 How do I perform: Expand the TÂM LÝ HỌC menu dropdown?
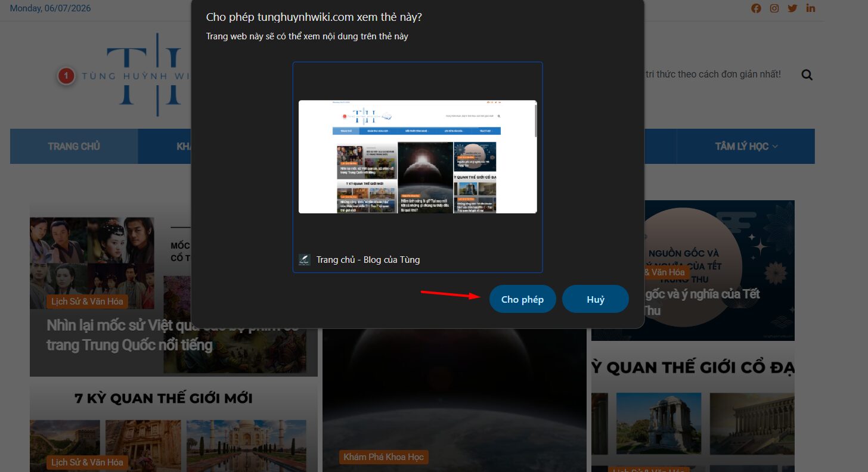746,146
